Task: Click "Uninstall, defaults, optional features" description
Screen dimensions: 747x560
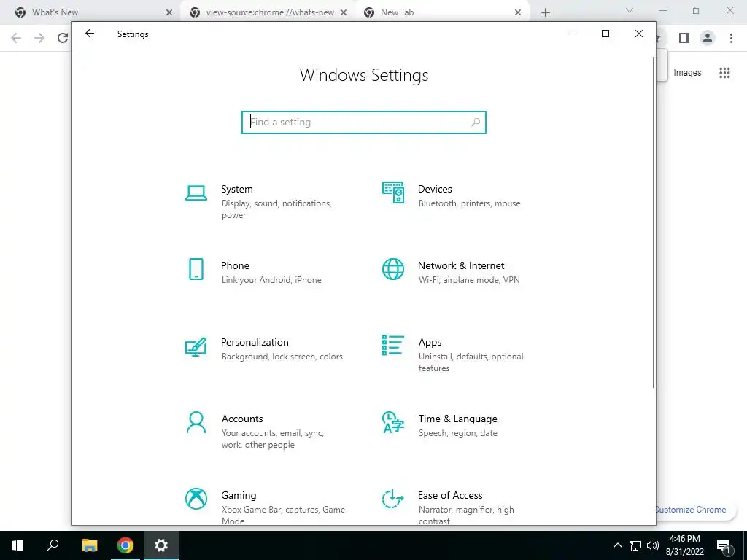Action: (x=471, y=362)
